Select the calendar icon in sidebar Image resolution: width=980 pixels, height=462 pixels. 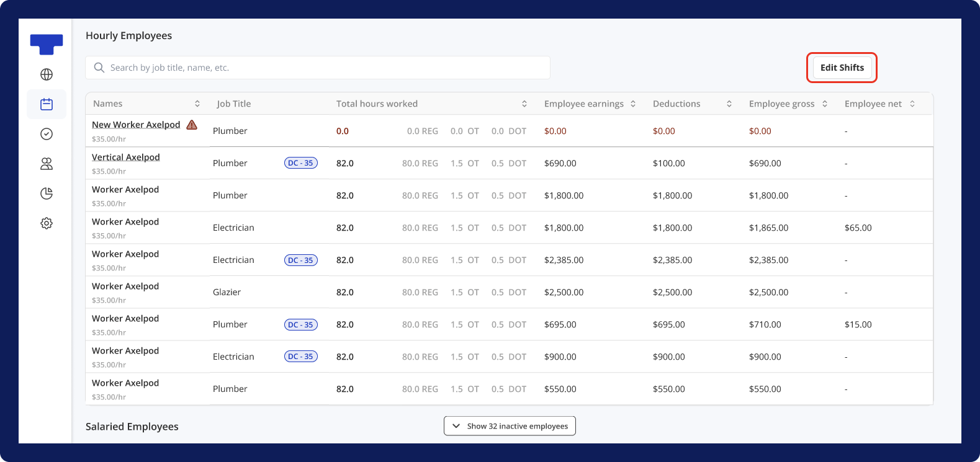[x=47, y=104]
